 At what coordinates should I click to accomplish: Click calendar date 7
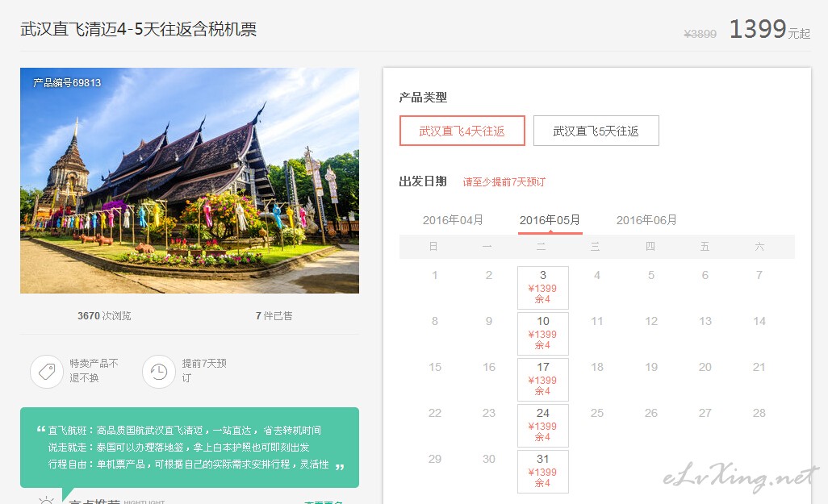click(759, 275)
